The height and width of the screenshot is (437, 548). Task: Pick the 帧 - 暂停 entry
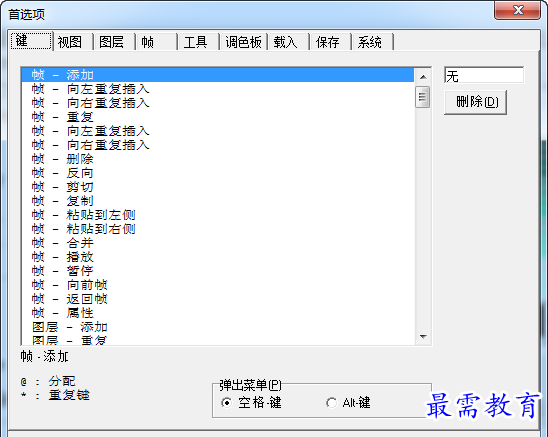218,271
